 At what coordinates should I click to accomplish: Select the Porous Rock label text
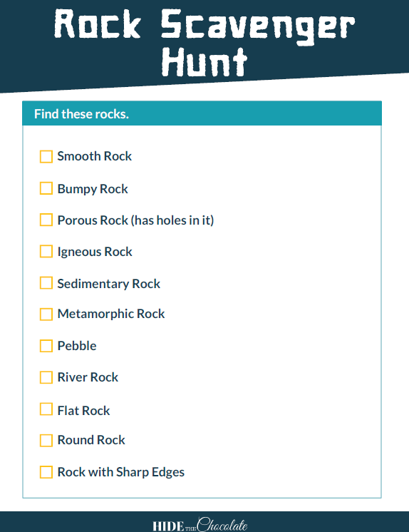(x=135, y=220)
